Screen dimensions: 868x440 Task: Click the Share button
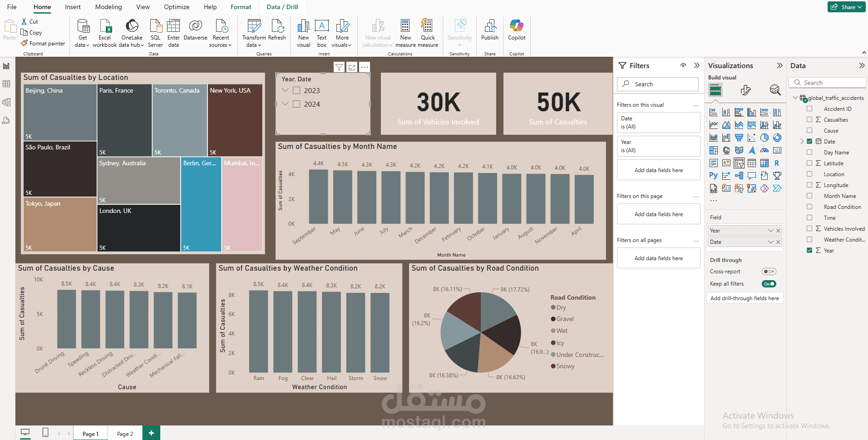847,7
